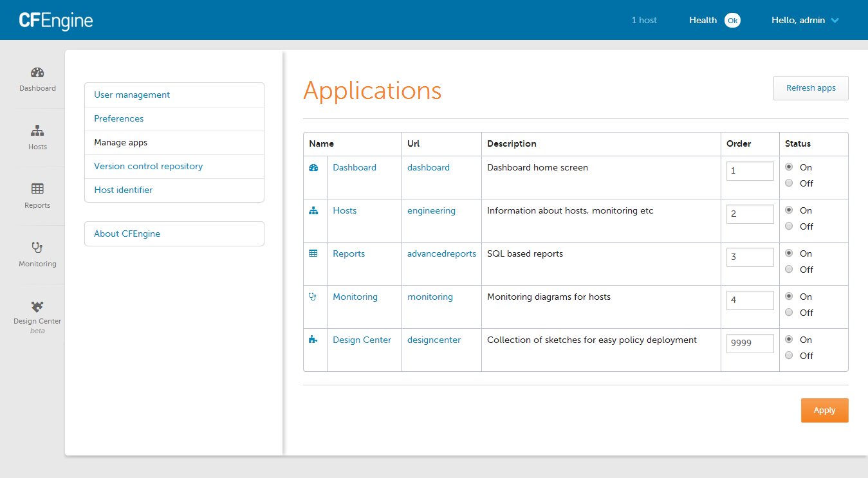Viewport: 868px width, 478px height.
Task: Click the Description column header
Action: [512, 143]
